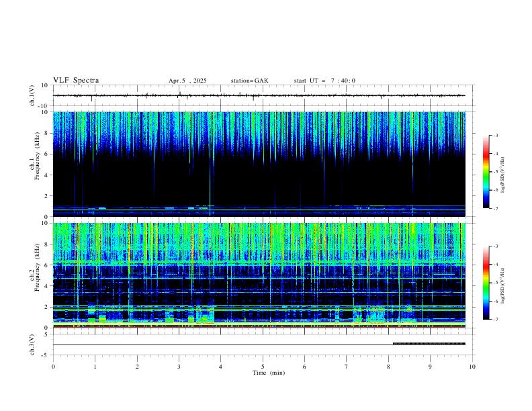Click the "8" kHz tick on ch.1 spectrogram
The image size is (532, 411).
(47, 133)
